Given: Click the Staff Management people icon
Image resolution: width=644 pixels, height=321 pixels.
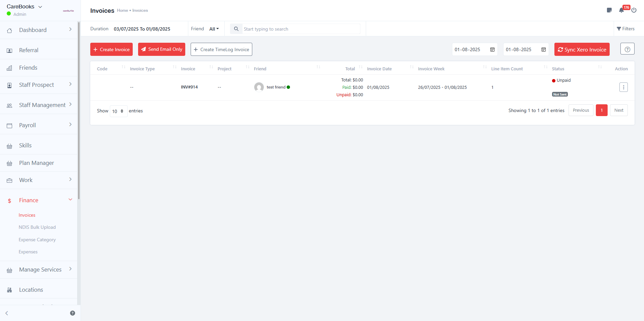Looking at the screenshot, I should 9,105.
